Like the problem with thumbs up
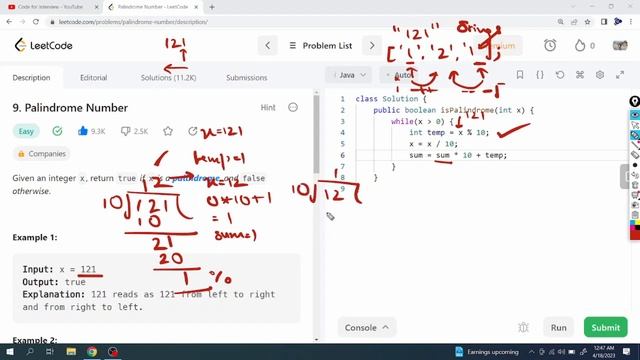Viewport: 640px width, 360px height. tap(83, 131)
